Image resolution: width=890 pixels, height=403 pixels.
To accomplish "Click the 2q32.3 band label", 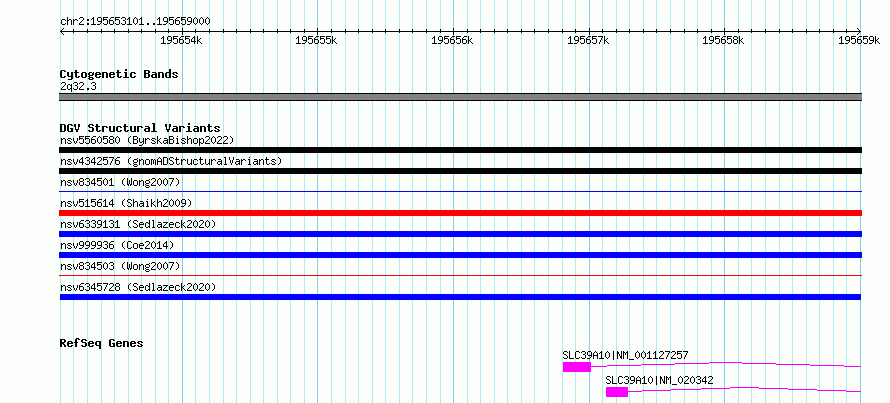I will pos(78,86).
